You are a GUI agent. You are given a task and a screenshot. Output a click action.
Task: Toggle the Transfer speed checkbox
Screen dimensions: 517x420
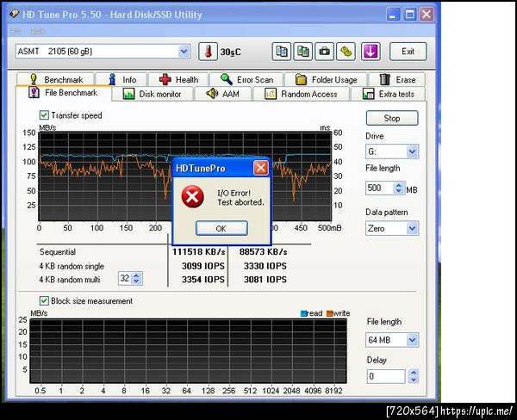[44, 115]
